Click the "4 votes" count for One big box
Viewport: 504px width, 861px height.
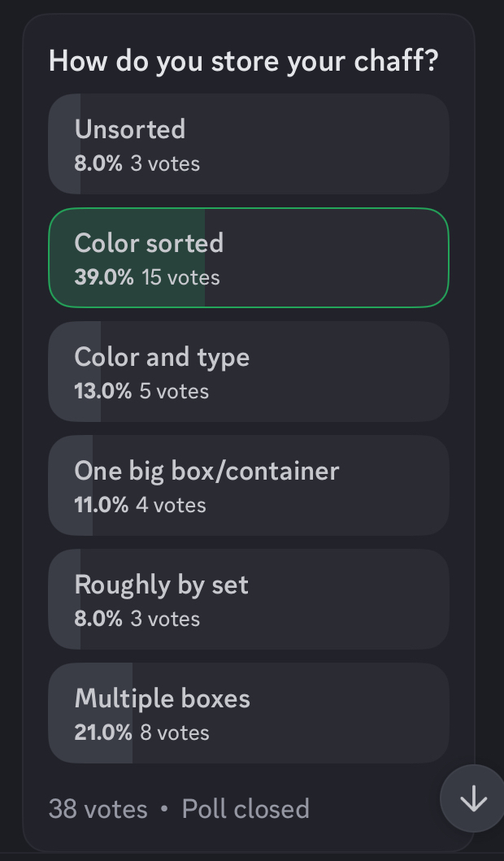click(171, 505)
